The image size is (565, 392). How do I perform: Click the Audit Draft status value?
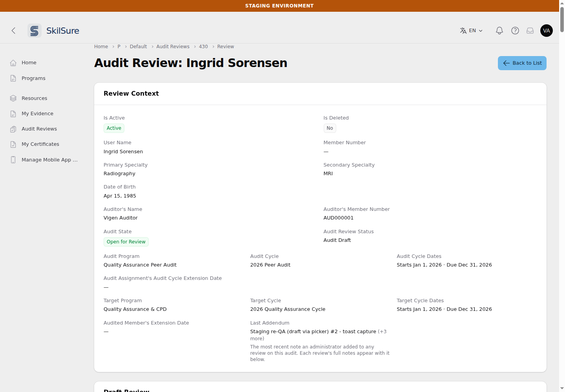337,240
